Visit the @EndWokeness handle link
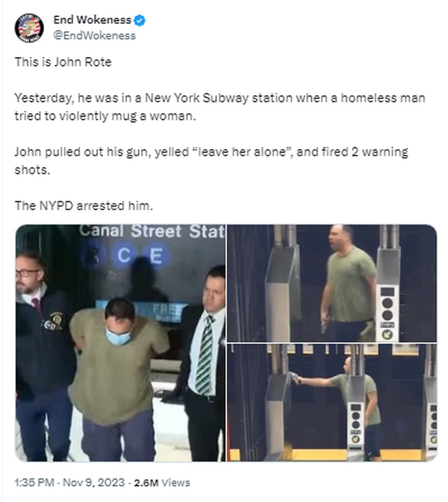This screenshot has height=502, width=448. coord(95,35)
